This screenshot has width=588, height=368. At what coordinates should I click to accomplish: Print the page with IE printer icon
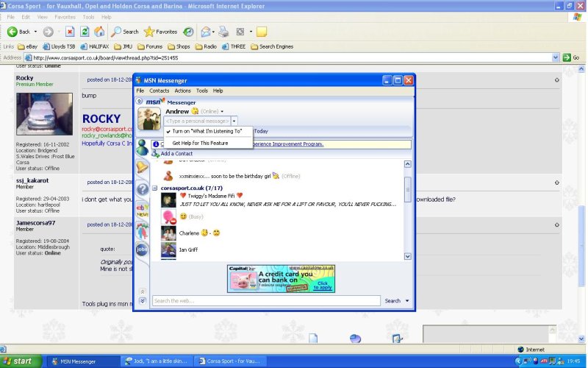coord(223,32)
